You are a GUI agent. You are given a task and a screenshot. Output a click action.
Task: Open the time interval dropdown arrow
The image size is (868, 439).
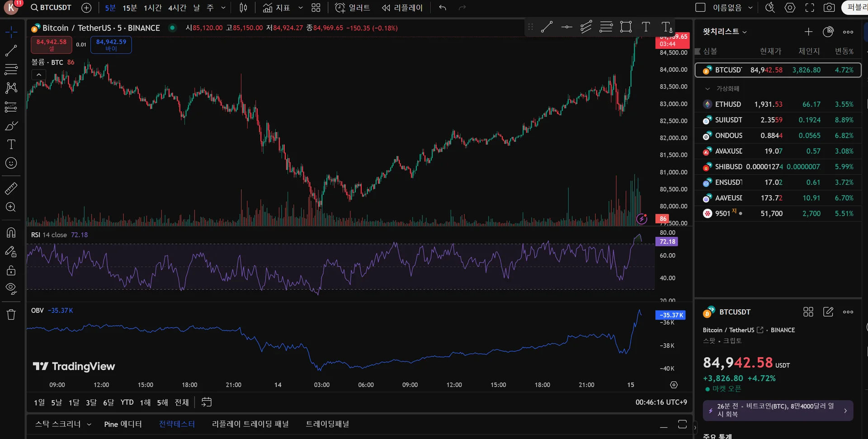223,8
